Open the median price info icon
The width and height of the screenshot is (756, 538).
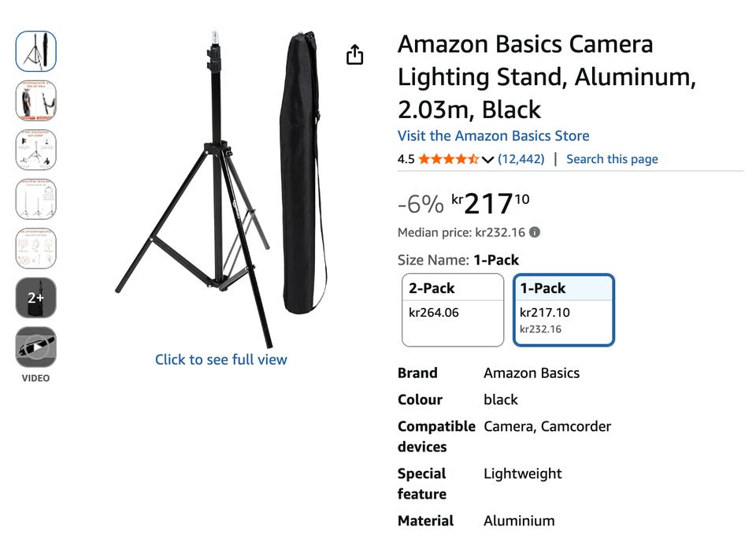pyautogui.click(x=535, y=232)
